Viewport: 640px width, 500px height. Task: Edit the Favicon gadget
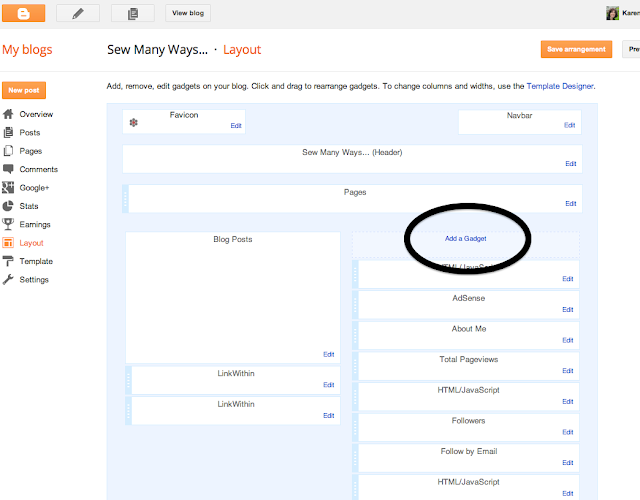click(x=236, y=126)
